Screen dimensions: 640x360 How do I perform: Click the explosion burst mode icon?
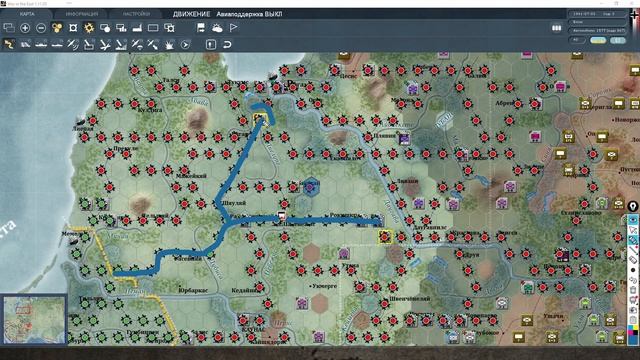(x=169, y=44)
